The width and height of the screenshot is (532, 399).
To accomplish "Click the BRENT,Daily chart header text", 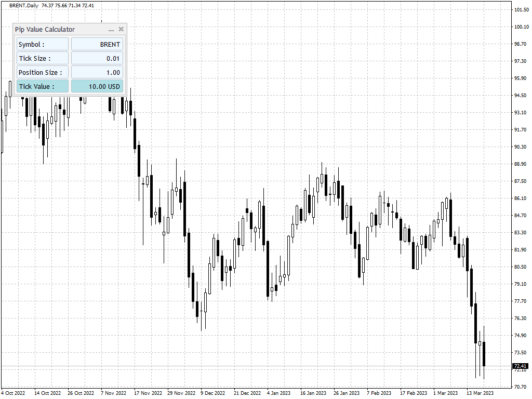I will coord(24,5).
